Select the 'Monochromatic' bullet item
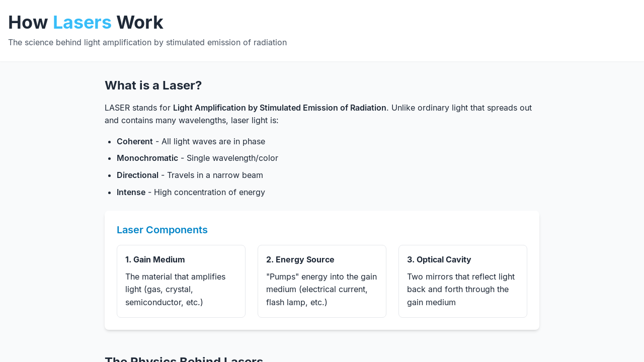Screen dimensions: 644x362 click(197, 158)
